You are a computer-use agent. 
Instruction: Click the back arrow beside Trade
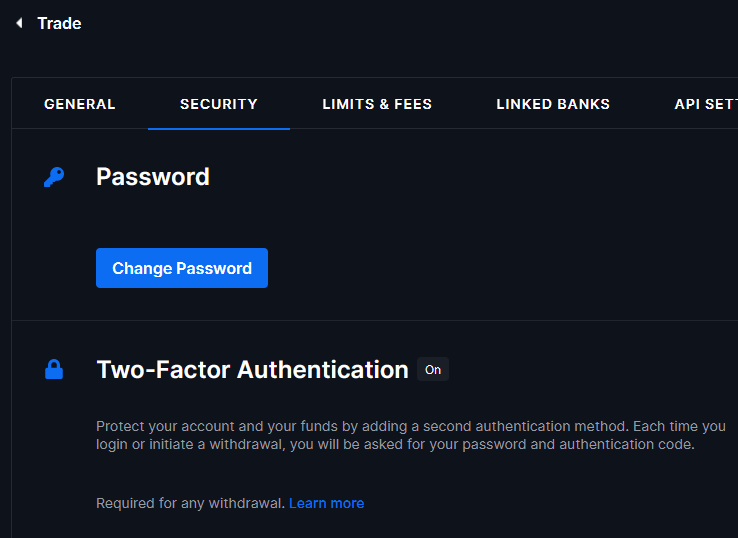[19, 23]
